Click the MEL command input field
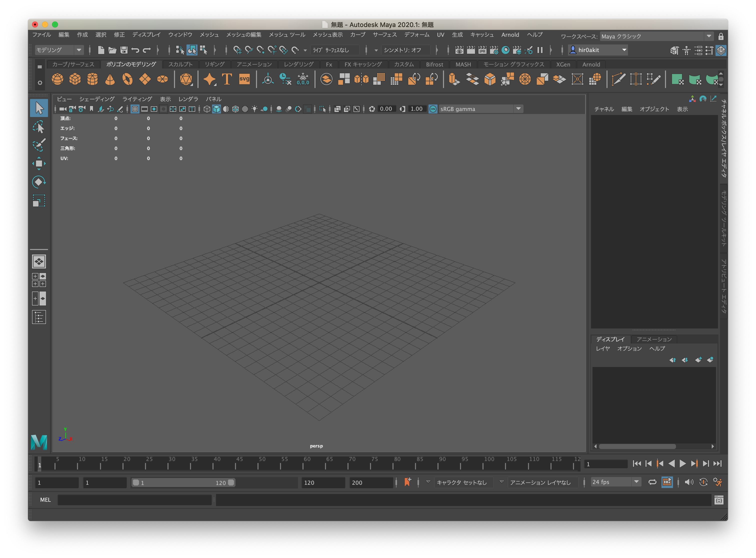 (134, 500)
